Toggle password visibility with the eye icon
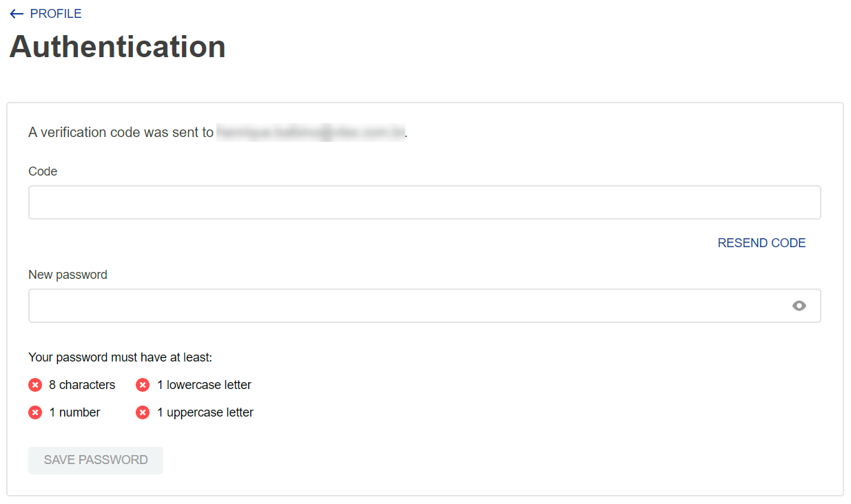The image size is (851, 504). coord(799,305)
